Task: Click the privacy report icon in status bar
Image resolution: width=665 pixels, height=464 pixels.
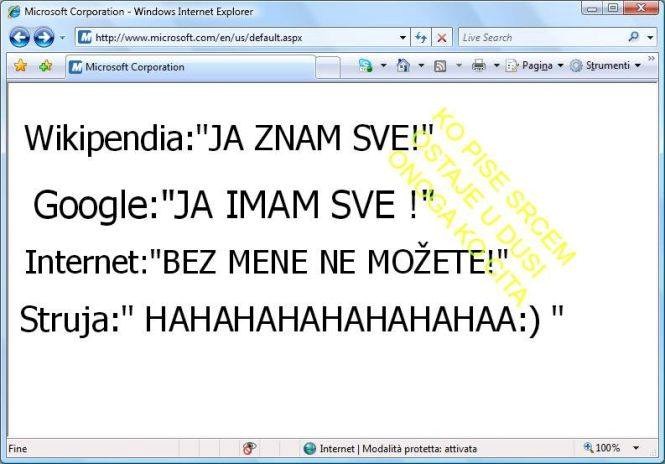Action: point(249,448)
